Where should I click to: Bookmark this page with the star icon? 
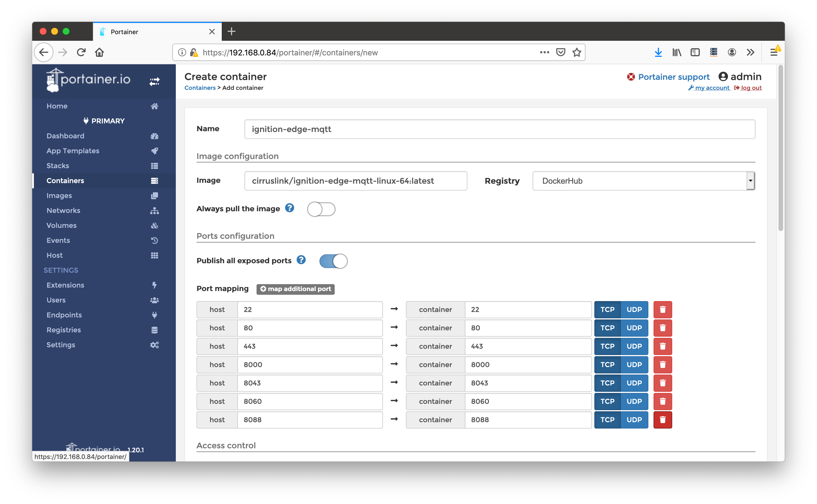coord(577,52)
